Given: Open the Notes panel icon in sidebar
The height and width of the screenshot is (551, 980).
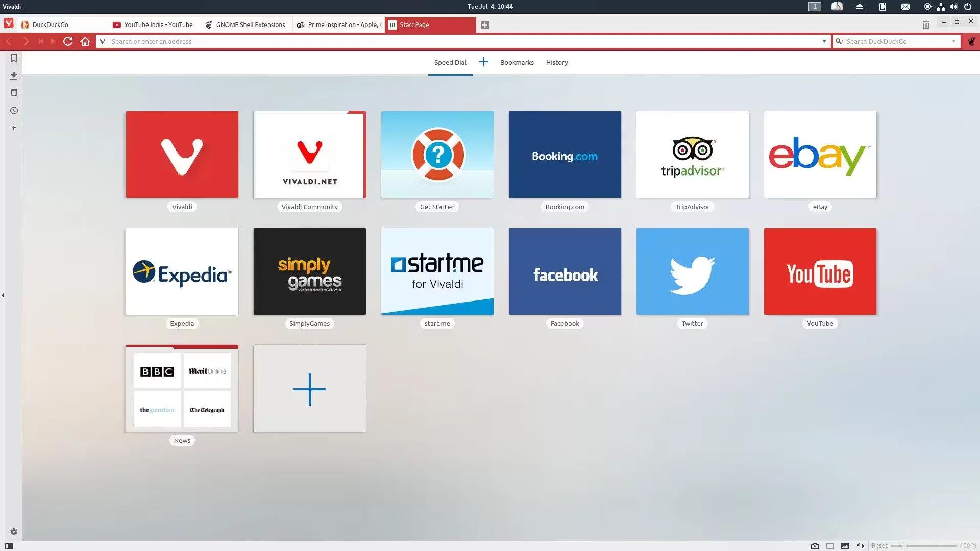Looking at the screenshot, I should click(x=14, y=93).
